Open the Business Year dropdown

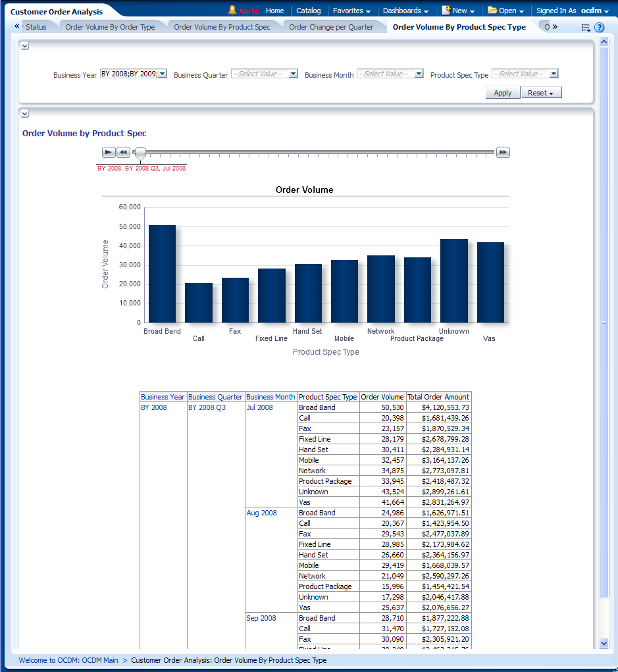(163, 74)
